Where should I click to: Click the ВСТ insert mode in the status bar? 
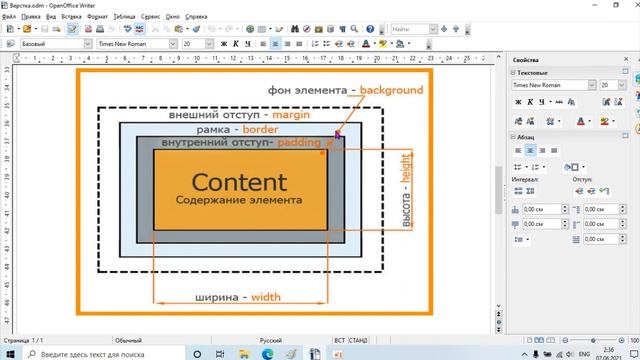point(339,340)
